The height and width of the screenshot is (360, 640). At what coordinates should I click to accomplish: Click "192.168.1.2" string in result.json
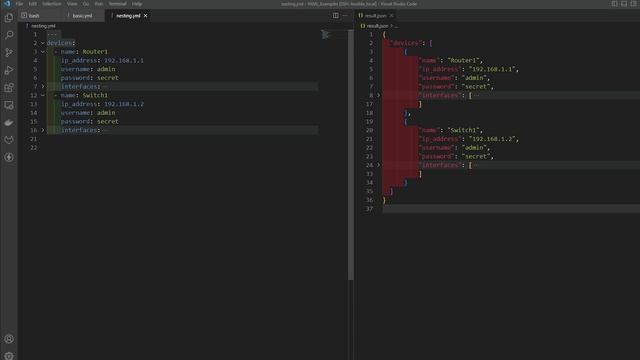pos(493,139)
